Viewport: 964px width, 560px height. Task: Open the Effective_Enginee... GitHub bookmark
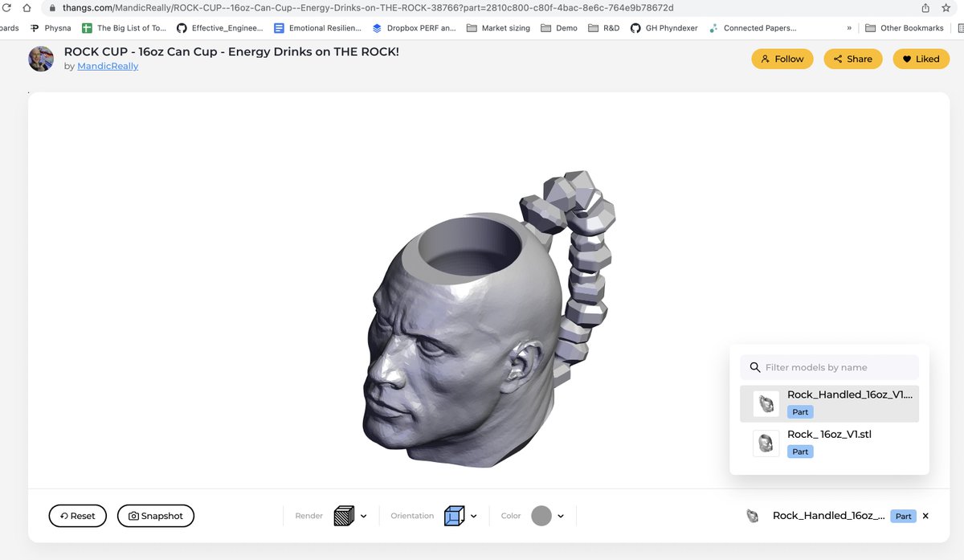219,28
